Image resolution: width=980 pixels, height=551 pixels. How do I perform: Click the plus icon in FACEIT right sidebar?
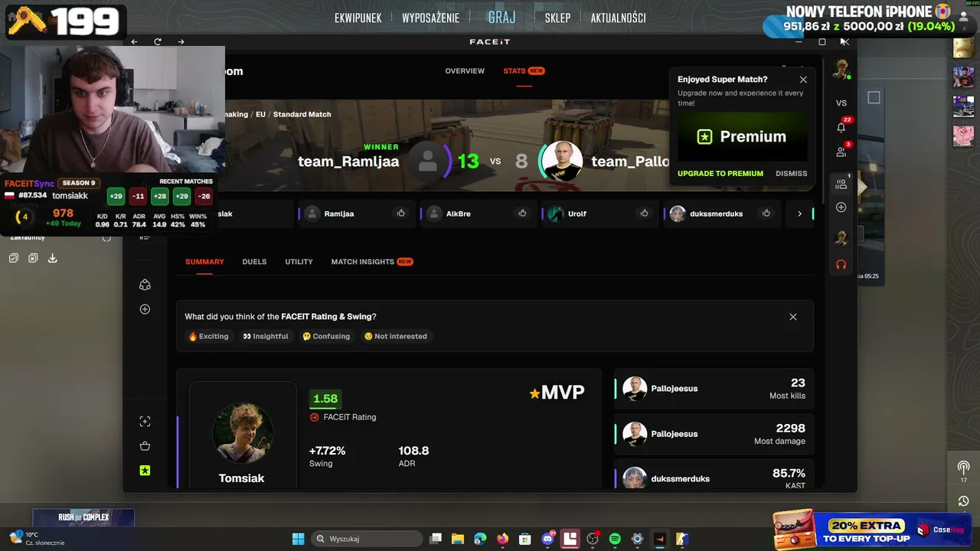(x=841, y=207)
